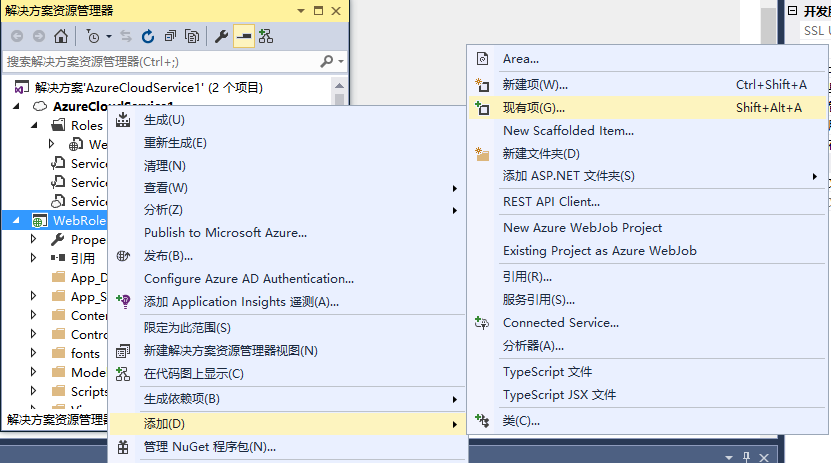Screen dimensions: 831x463
Task: Click View Class Diagram toolbar icon
Action: point(266,36)
